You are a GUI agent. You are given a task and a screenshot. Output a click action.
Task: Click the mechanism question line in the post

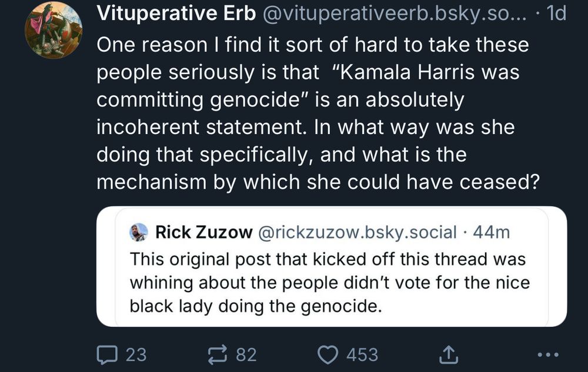pyautogui.click(x=318, y=182)
